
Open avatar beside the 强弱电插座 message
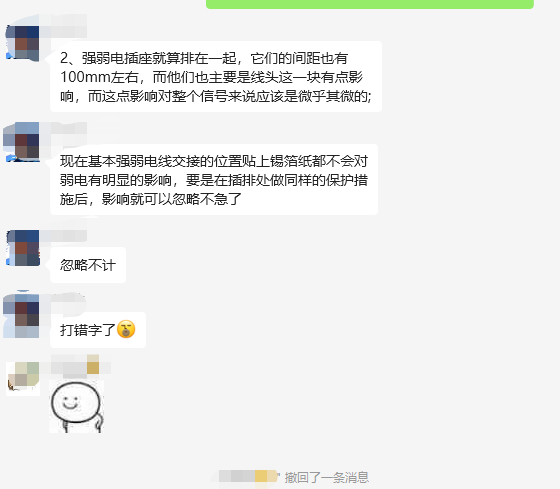tap(23, 43)
